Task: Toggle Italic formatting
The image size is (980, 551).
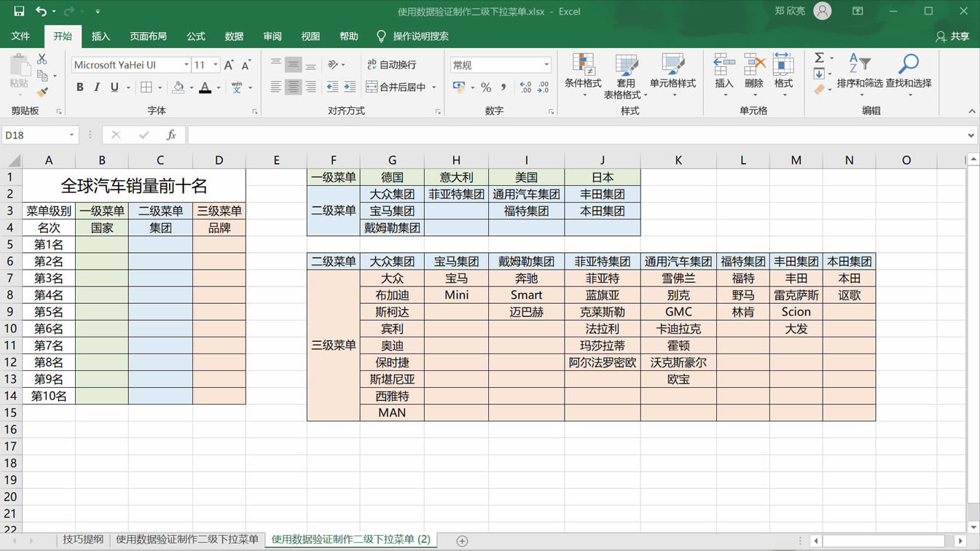Action: pyautogui.click(x=97, y=87)
